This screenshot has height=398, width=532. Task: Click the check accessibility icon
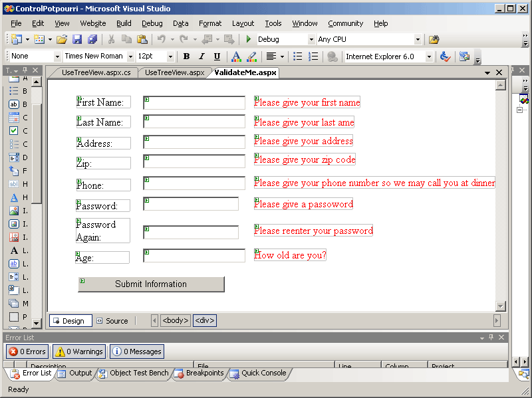click(445, 56)
